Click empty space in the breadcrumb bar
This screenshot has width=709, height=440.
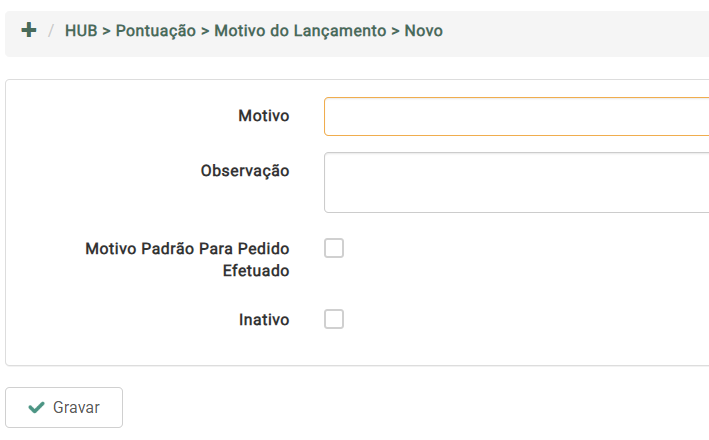point(580,31)
